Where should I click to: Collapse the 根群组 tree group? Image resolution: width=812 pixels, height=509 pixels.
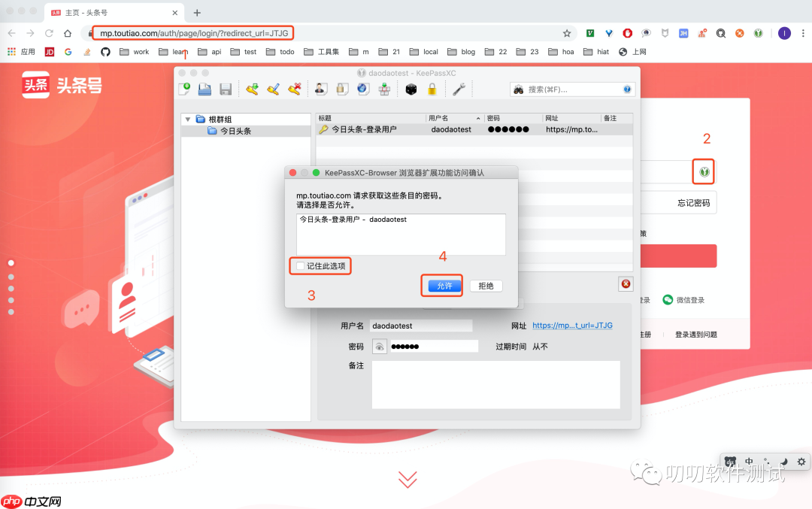(187, 119)
